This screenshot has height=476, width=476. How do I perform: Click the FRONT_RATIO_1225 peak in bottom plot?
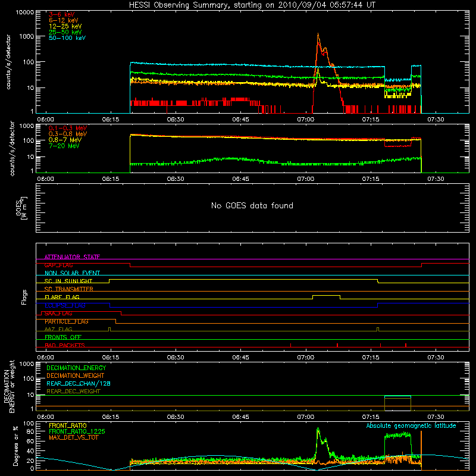tap(318, 429)
